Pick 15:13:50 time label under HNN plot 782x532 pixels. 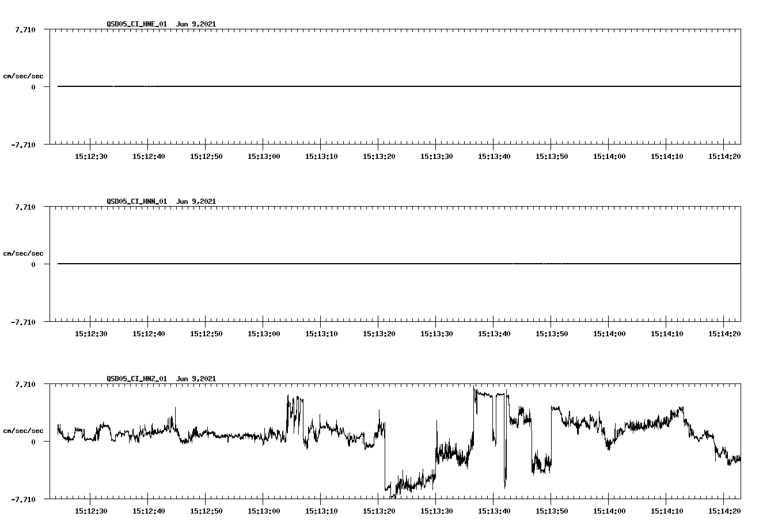[552, 334]
